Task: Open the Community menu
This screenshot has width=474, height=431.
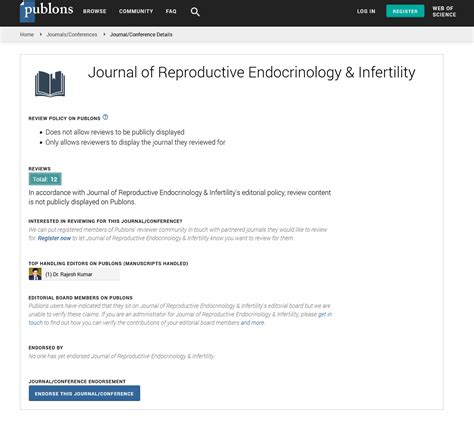Action: tap(136, 11)
